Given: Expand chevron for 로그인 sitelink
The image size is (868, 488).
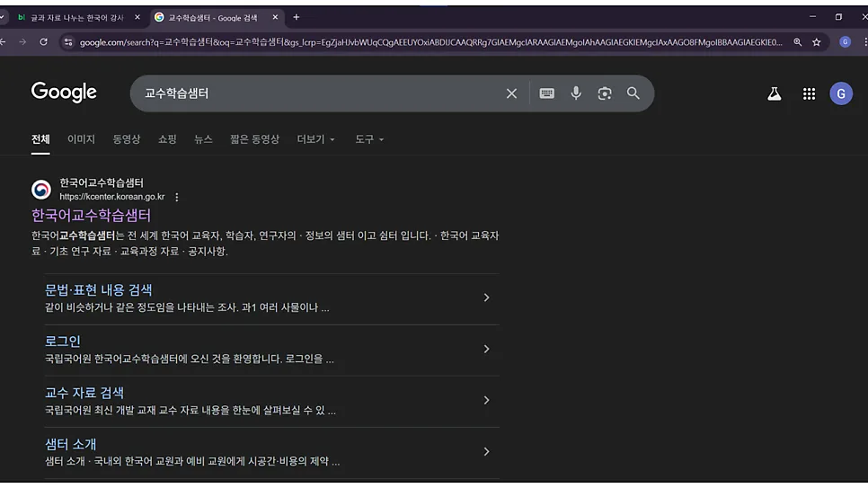Looking at the screenshot, I should pos(486,349).
